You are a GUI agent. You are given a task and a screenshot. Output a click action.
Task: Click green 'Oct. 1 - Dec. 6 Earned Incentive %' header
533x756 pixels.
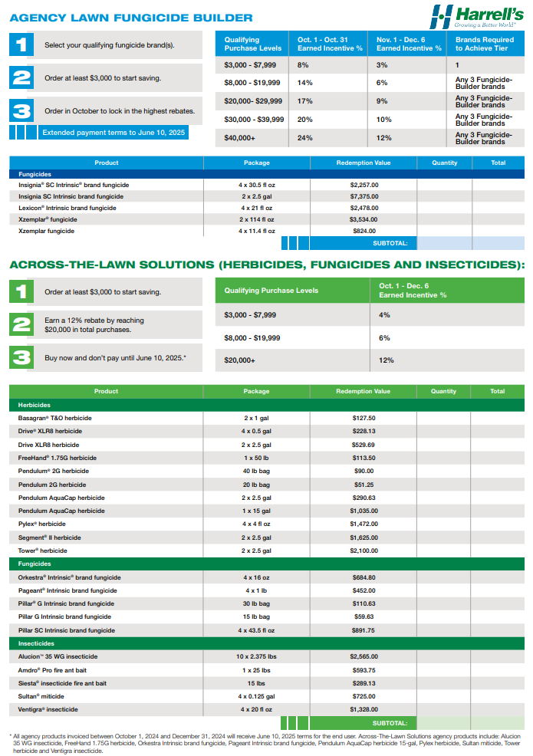[447, 291]
